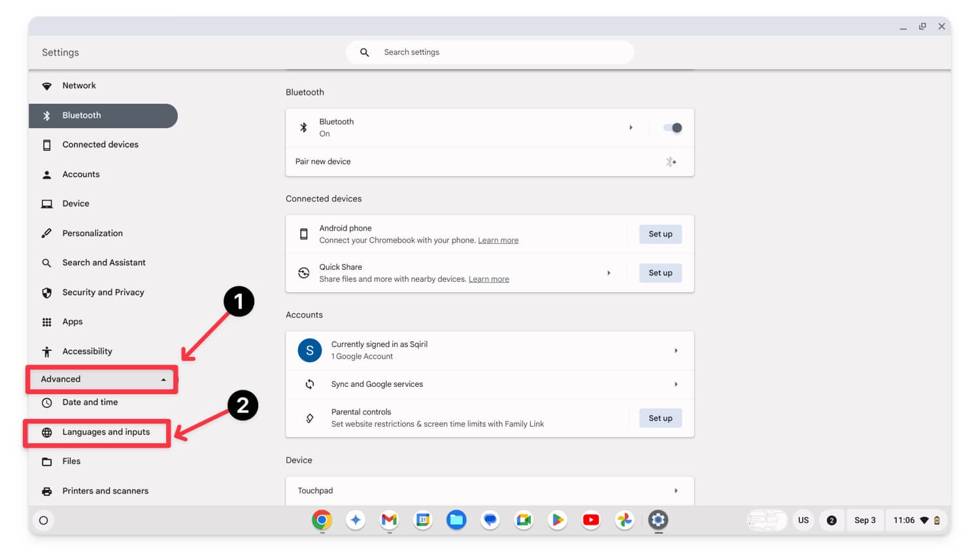Open the Quick Share Learn more link
Screen dimensions: 980x551
[x=488, y=279]
